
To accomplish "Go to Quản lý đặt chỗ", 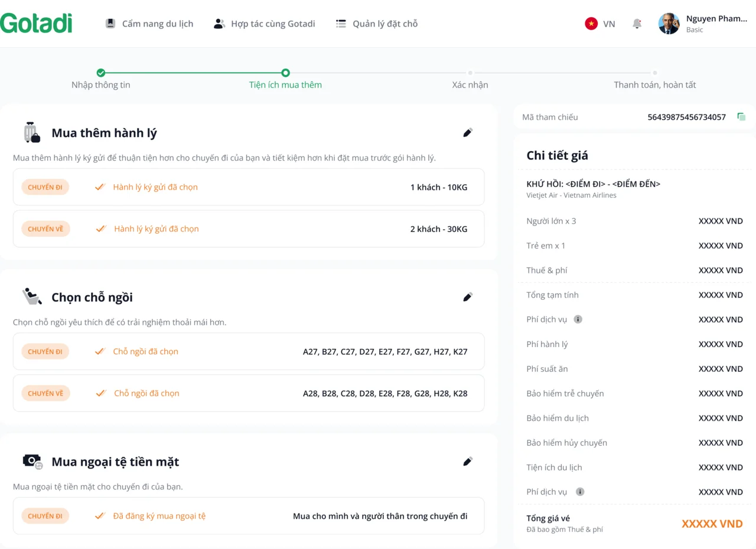I will [x=377, y=24].
